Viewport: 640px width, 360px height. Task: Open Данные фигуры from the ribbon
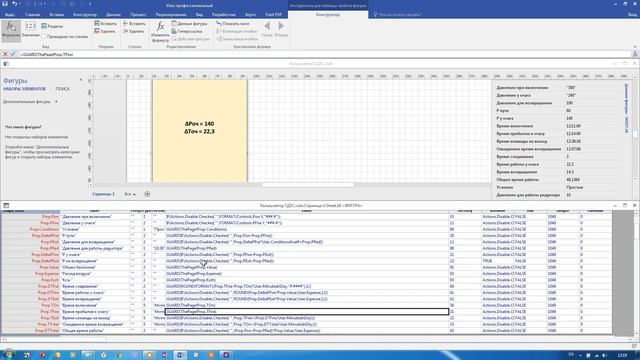click(x=189, y=24)
